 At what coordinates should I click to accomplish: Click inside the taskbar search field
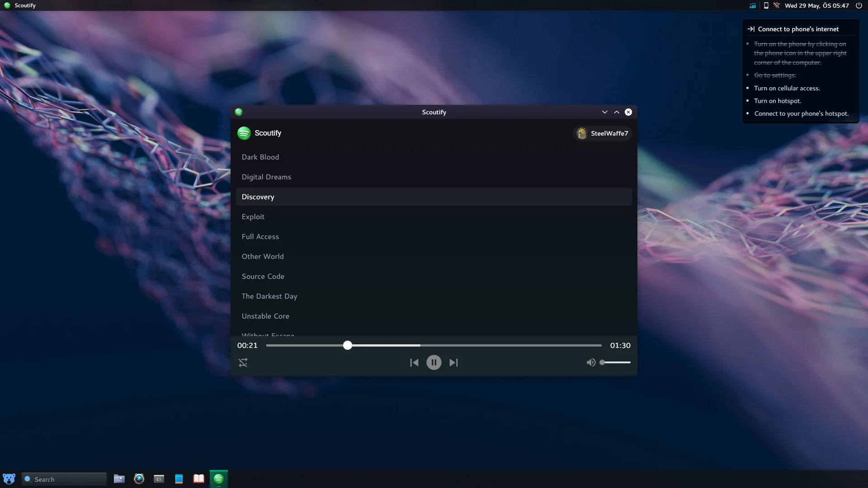(x=63, y=479)
